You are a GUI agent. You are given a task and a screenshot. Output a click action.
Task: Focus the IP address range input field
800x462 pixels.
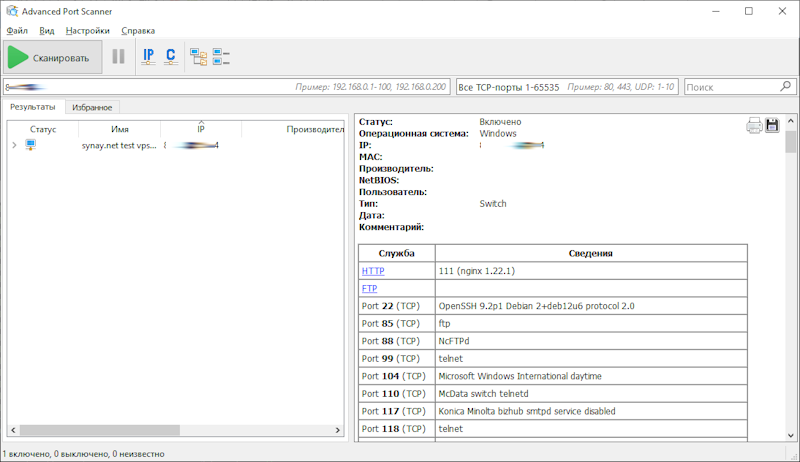pos(227,87)
